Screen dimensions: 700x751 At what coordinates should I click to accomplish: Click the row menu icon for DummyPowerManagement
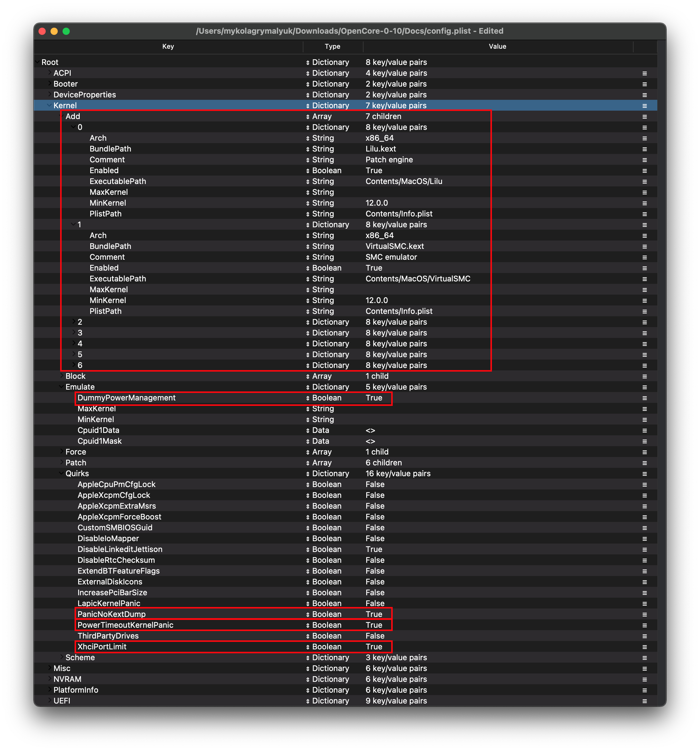pyautogui.click(x=644, y=398)
